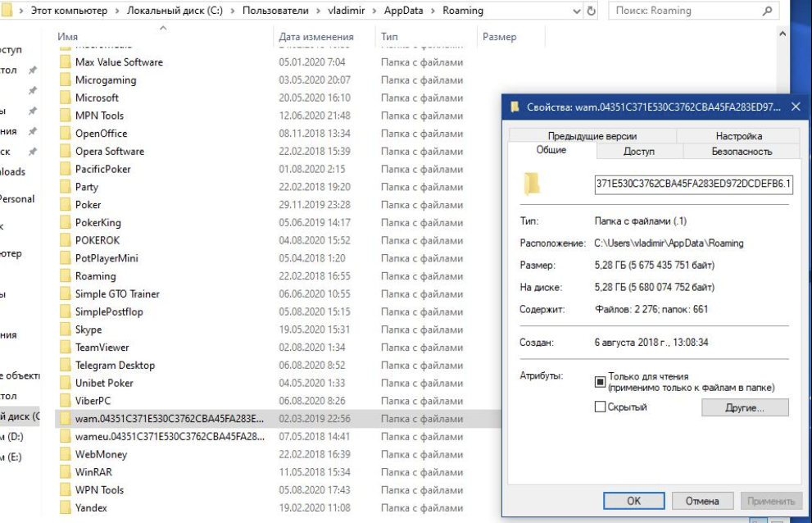Click the pin icon next to Personal's upper neighbor 'ния'

[x=33, y=131]
